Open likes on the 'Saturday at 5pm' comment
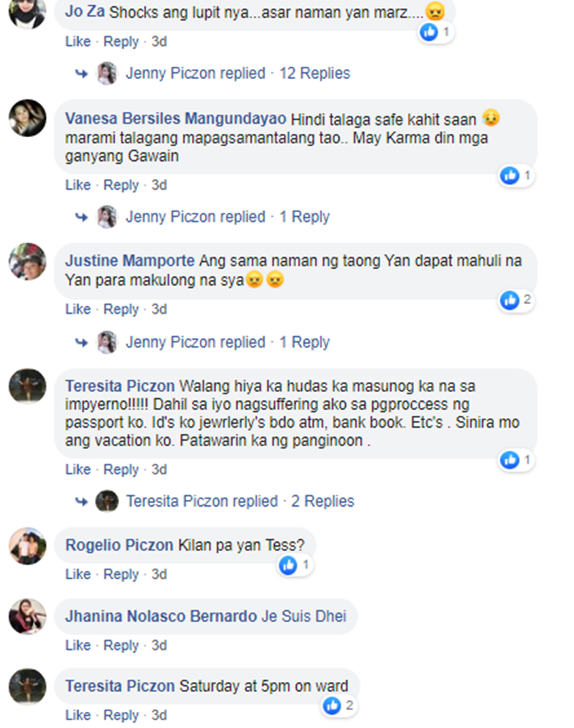574x728 pixels. tap(339, 706)
